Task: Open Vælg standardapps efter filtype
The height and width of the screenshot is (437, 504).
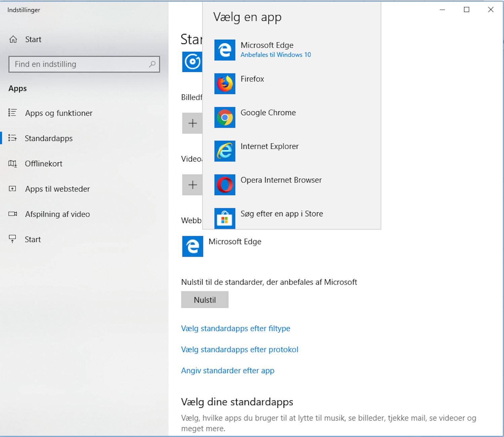Action: pyautogui.click(x=236, y=329)
